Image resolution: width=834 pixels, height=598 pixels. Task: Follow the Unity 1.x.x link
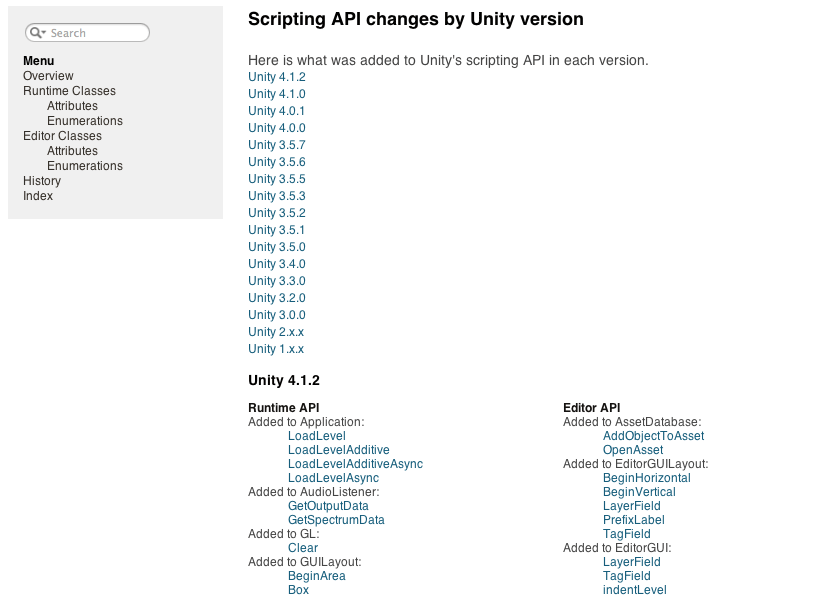[x=276, y=349]
